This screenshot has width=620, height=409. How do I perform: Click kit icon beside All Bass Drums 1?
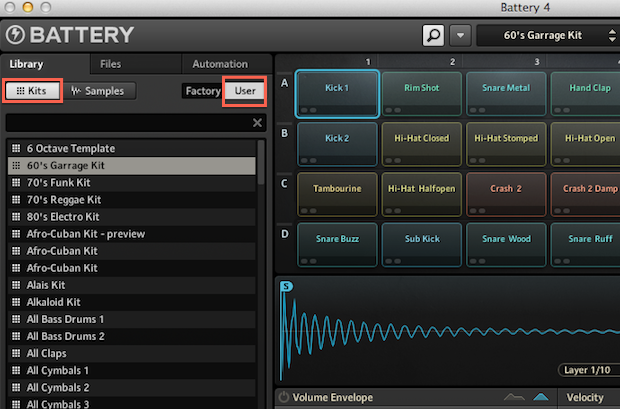point(16,319)
